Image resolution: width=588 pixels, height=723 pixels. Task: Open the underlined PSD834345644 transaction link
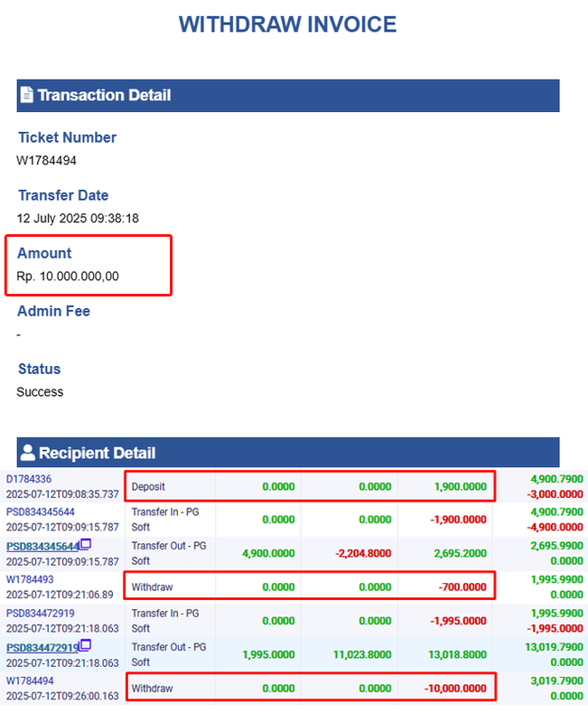click(x=42, y=547)
